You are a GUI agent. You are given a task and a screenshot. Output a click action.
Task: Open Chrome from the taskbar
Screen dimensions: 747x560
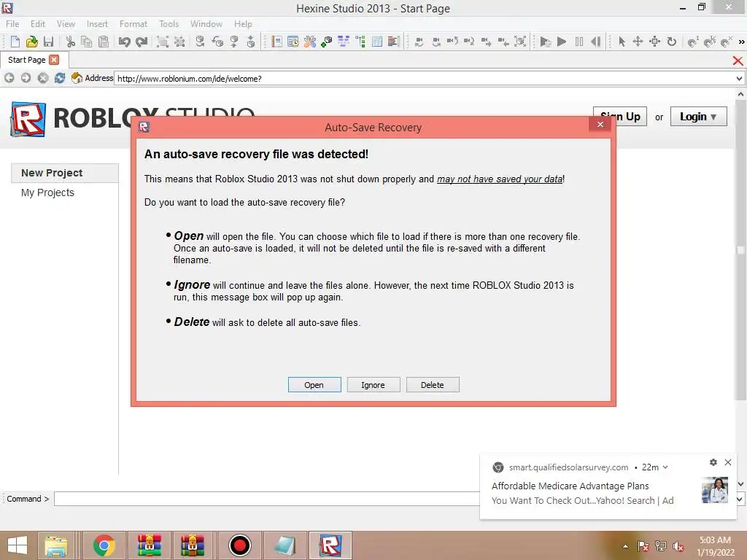tap(104, 545)
